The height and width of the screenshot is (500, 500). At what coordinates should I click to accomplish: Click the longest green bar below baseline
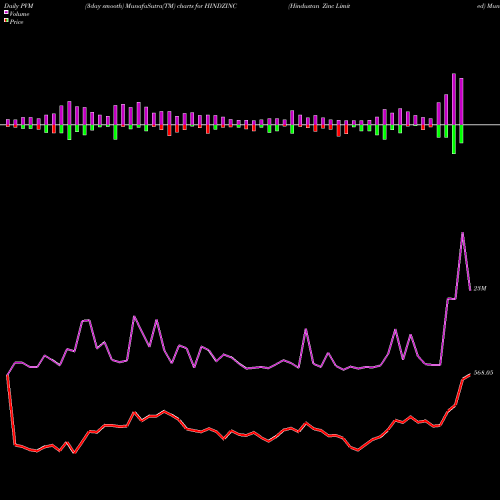(454, 139)
